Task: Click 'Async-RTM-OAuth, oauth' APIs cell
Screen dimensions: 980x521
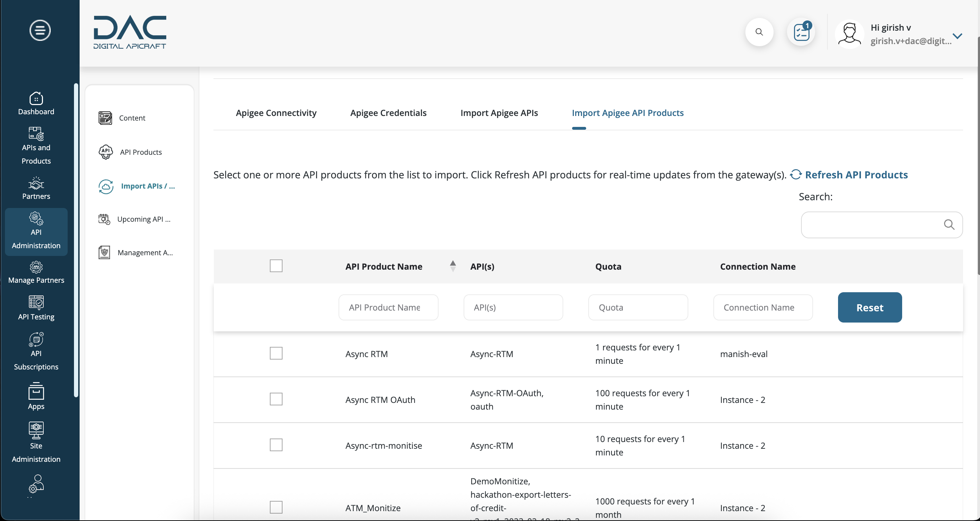Action: [x=507, y=400]
